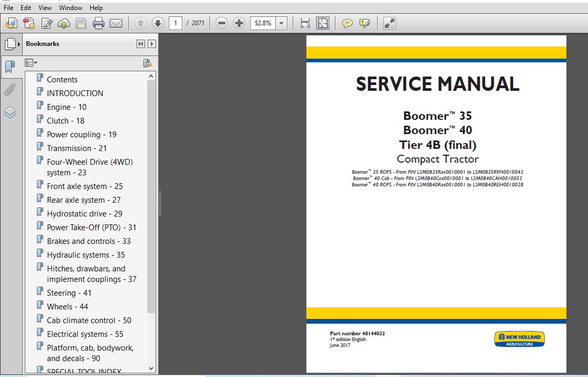Image resolution: width=588 pixels, height=377 pixels.
Task: Open Electrical systems - 55 bookmark
Action: 85,334
